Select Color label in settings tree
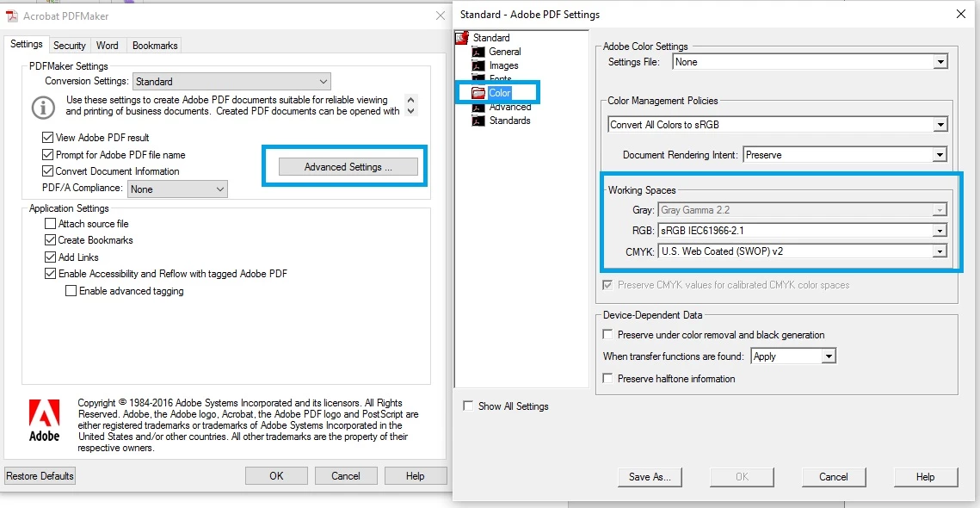 [x=500, y=93]
